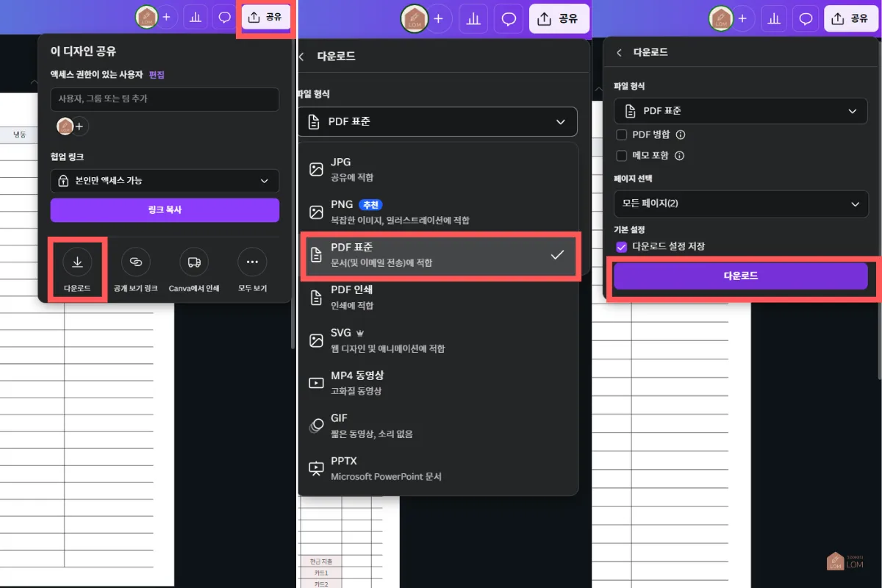Open the insights bar chart icon

pos(196,17)
